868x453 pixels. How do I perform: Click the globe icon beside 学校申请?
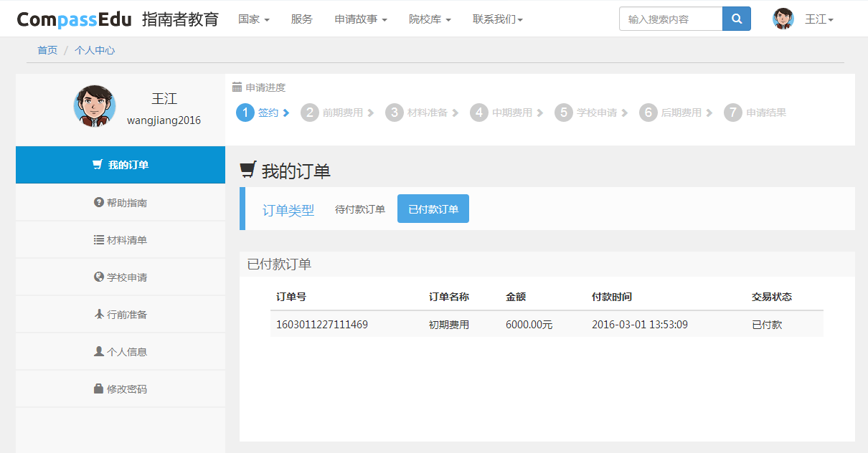(x=99, y=277)
